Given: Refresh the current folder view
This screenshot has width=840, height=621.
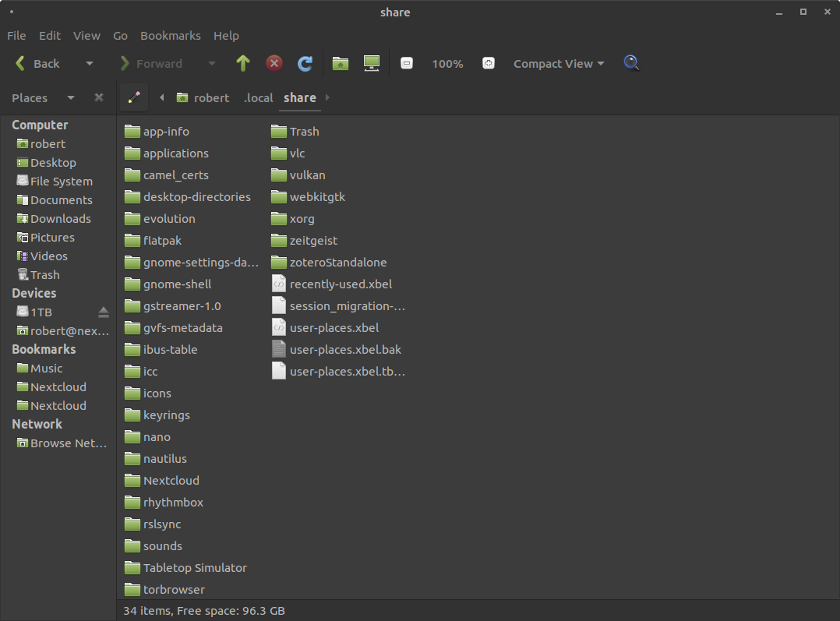Looking at the screenshot, I should pos(305,63).
